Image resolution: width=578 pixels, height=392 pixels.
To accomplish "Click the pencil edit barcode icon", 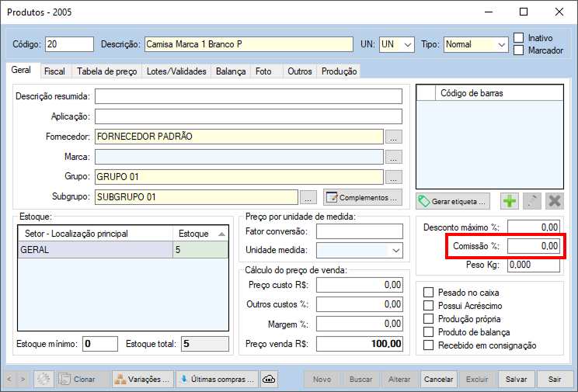I will click(x=531, y=201).
